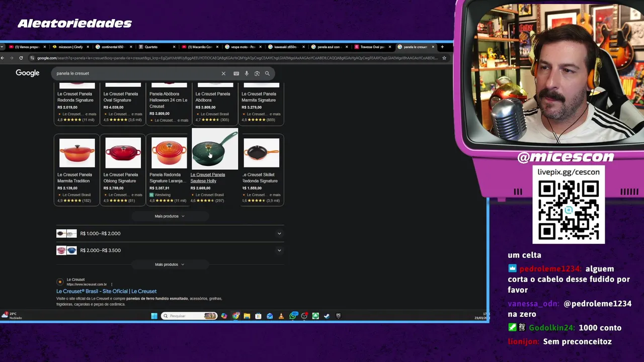Select the Panela Redonda Laranja pot image
This screenshot has width=644, height=362.
(169, 153)
